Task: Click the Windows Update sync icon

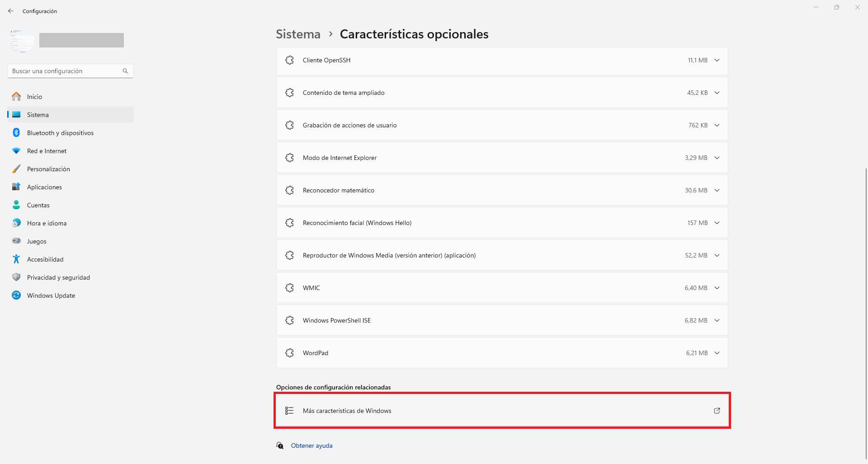Action: coord(16,295)
